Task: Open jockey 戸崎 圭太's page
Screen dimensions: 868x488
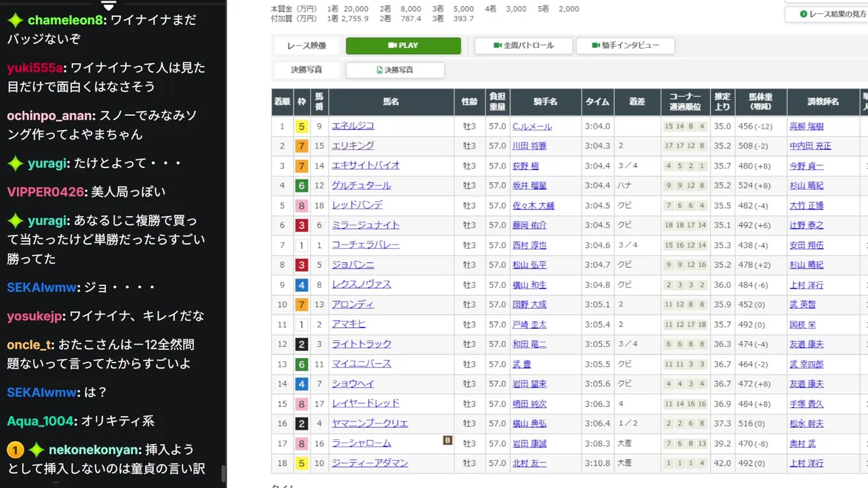Action: point(530,324)
